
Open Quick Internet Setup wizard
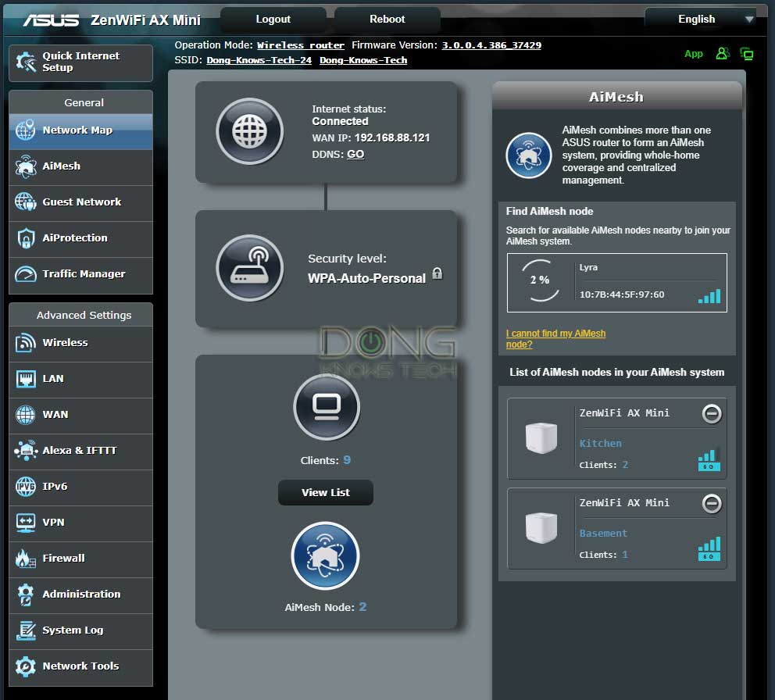[x=80, y=62]
